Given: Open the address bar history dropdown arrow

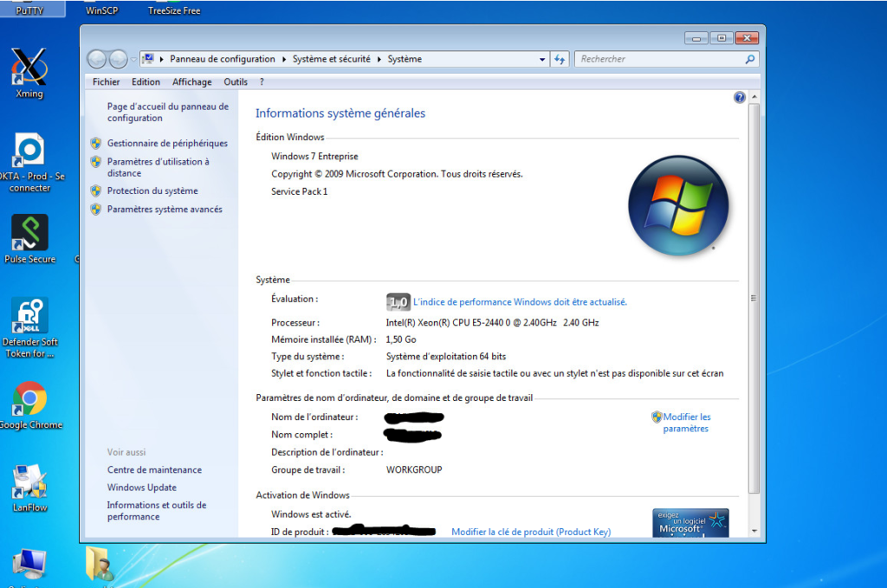Looking at the screenshot, I should tap(542, 59).
